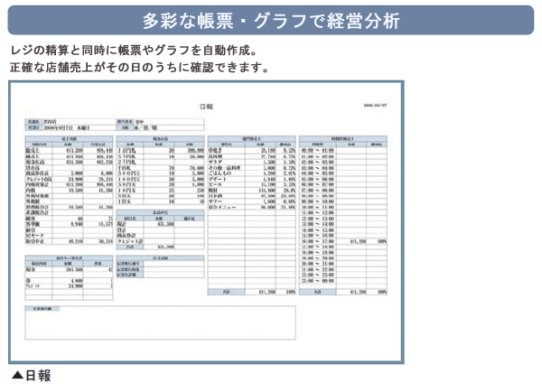Select the デザート row in the department table
The image size is (542, 392).
(x=252, y=179)
